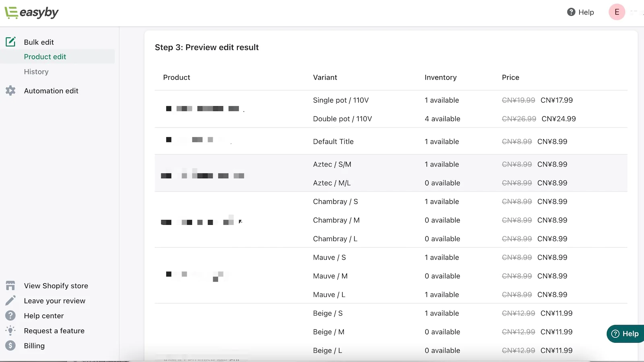Click the Mauve / M variant
Screen dimensions: 644x362
tap(330, 276)
